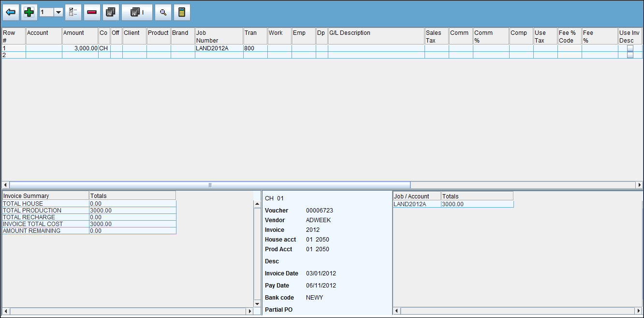Select the TOTAL PRODUCTION row

click(x=89, y=211)
